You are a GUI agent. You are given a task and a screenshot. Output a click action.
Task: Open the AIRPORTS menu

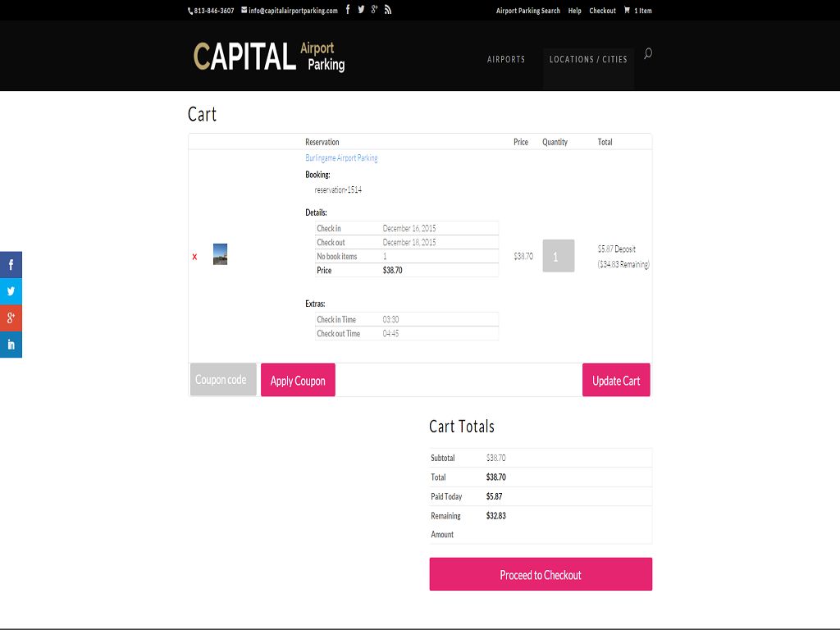tap(505, 59)
